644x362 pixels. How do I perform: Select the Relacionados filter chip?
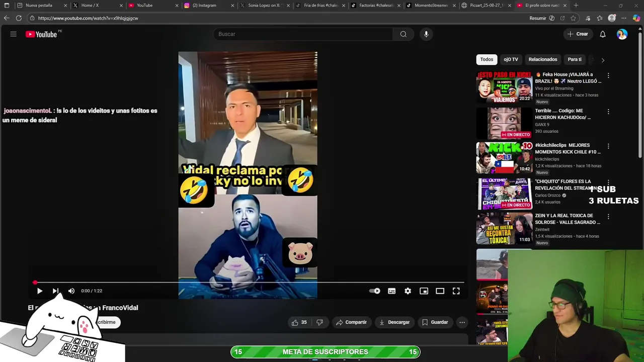point(543,59)
